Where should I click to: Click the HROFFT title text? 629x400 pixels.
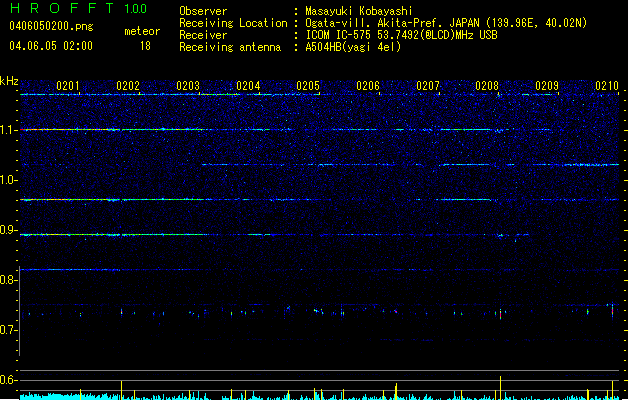[61, 9]
